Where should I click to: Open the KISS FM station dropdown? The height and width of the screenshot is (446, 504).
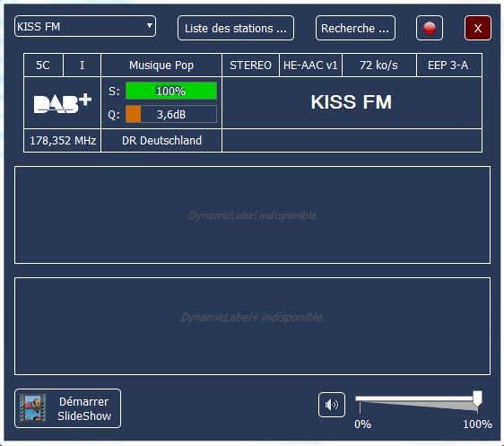point(85,26)
